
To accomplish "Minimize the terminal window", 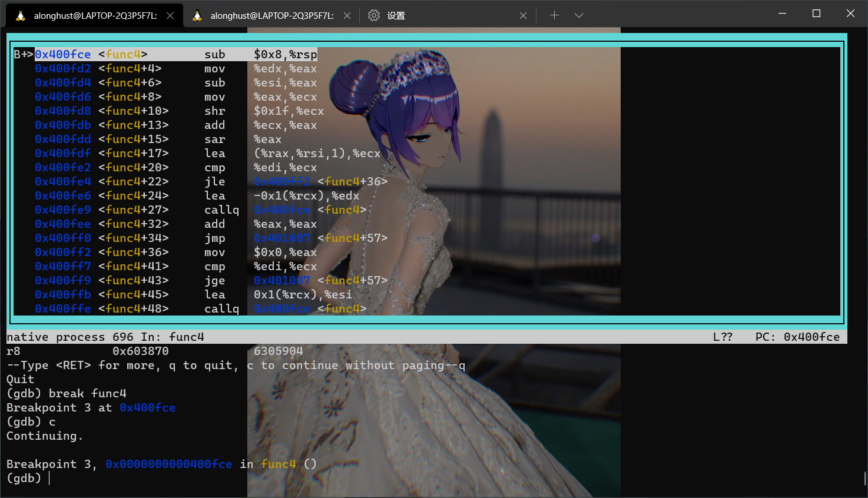I will (782, 14).
